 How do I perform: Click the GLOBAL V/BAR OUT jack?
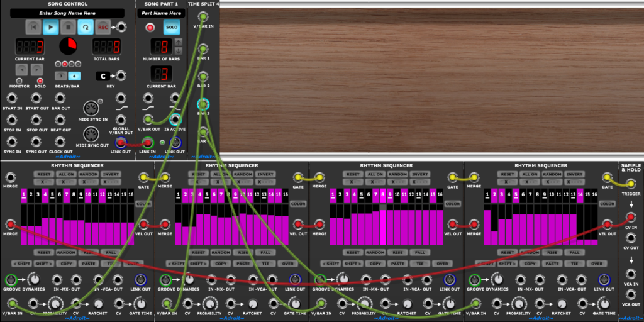click(x=120, y=119)
